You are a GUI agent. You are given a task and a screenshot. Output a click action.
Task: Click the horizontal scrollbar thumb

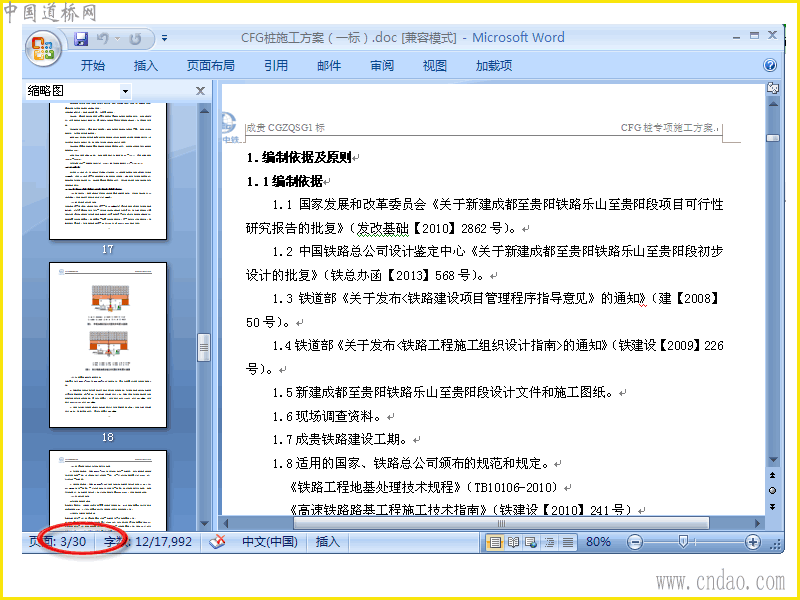(x=501, y=523)
